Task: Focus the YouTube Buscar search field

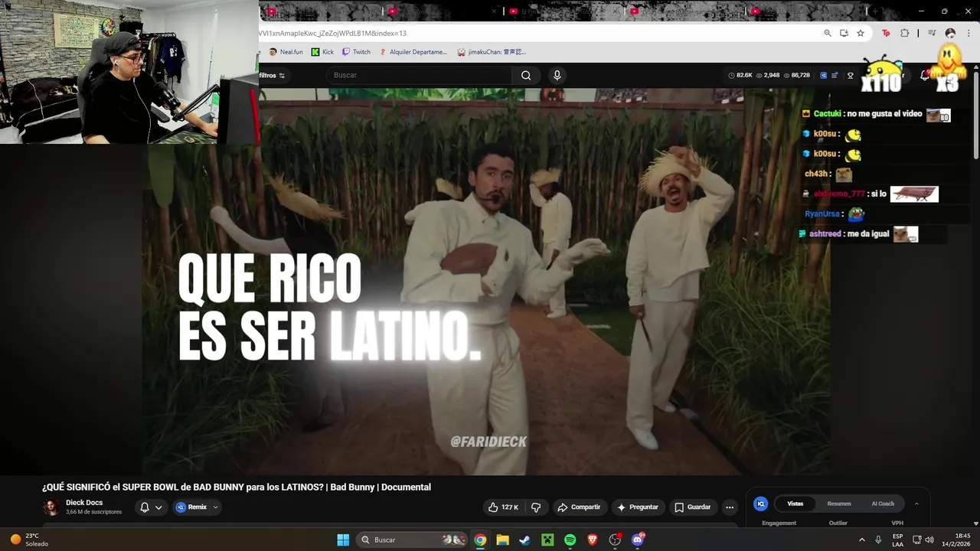Action: coord(420,75)
